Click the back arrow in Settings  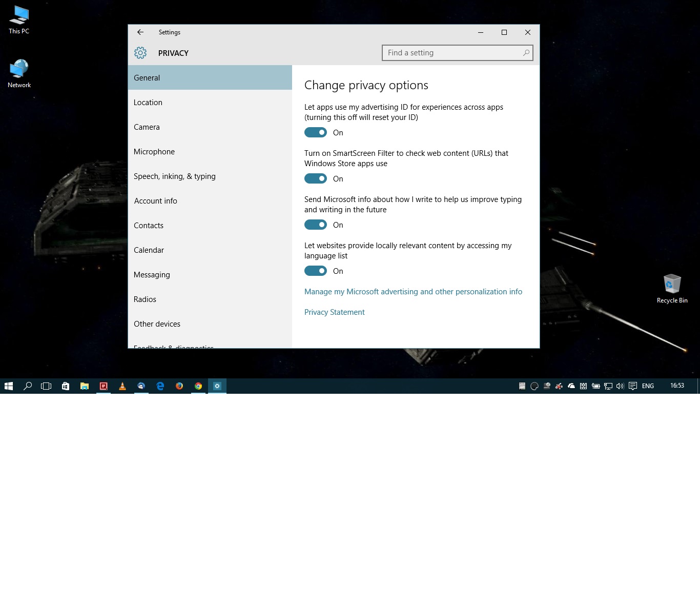140,32
